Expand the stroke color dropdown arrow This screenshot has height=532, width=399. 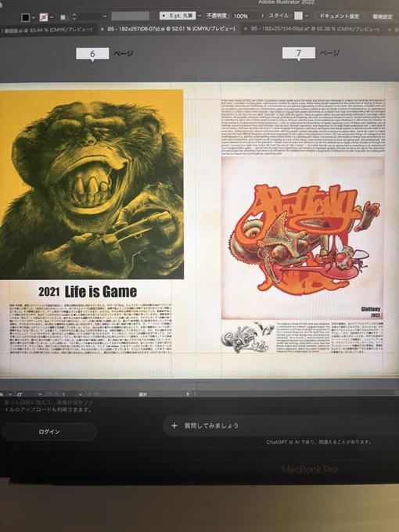pyautogui.click(x=52, y=17)
